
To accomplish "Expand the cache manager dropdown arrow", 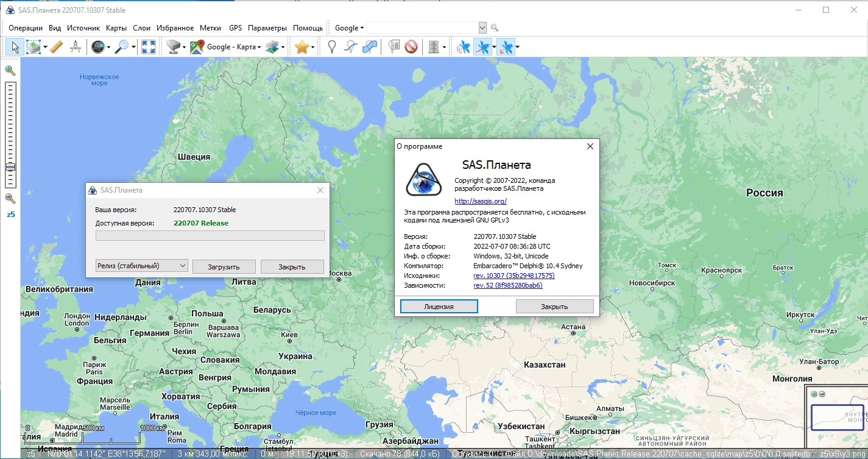I will (444, 47).
